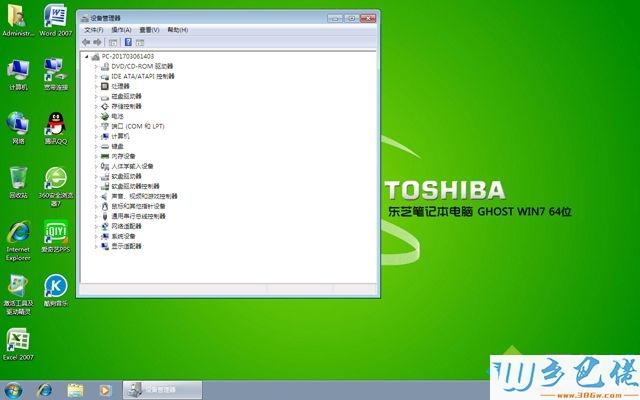The height and width of the screenshot is (400, 640).
Task: Select the 磁盘驱动器 row text
Action: 127,96
